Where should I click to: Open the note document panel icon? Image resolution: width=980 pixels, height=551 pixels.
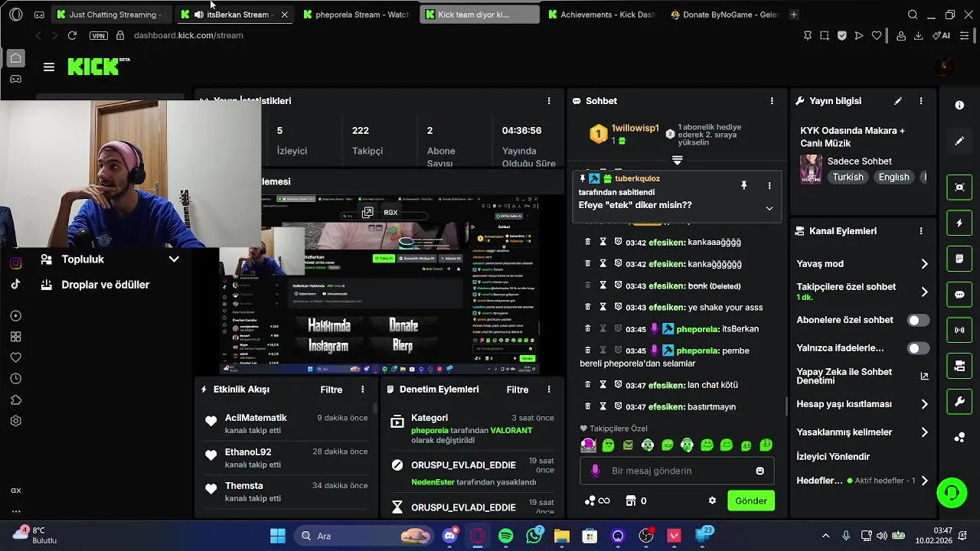959,259
